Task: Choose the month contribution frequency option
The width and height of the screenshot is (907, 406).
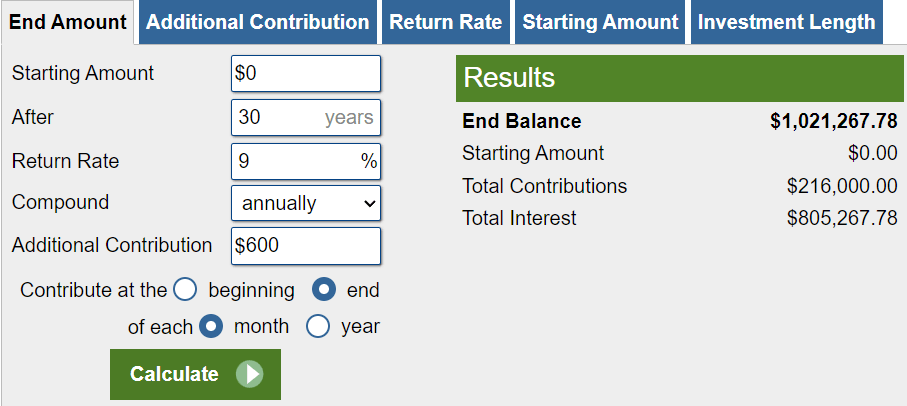Action: tap(211, 326)
